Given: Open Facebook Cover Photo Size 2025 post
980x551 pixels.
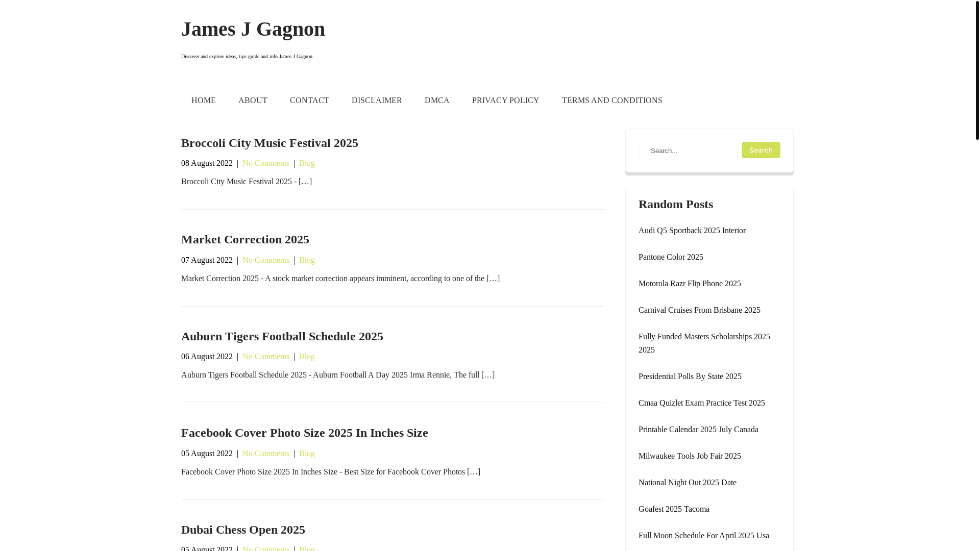Looking at the screenshot, I should click(305, 433).
